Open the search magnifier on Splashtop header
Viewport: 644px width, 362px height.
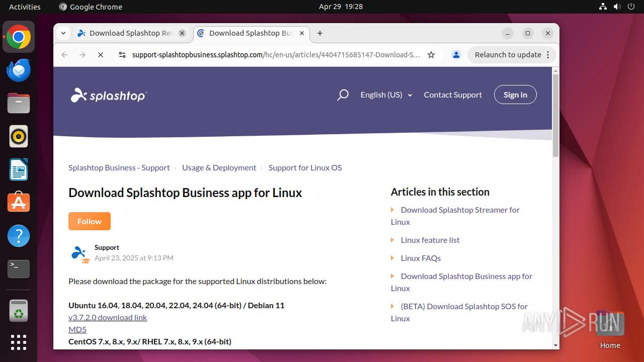(343, 95)
